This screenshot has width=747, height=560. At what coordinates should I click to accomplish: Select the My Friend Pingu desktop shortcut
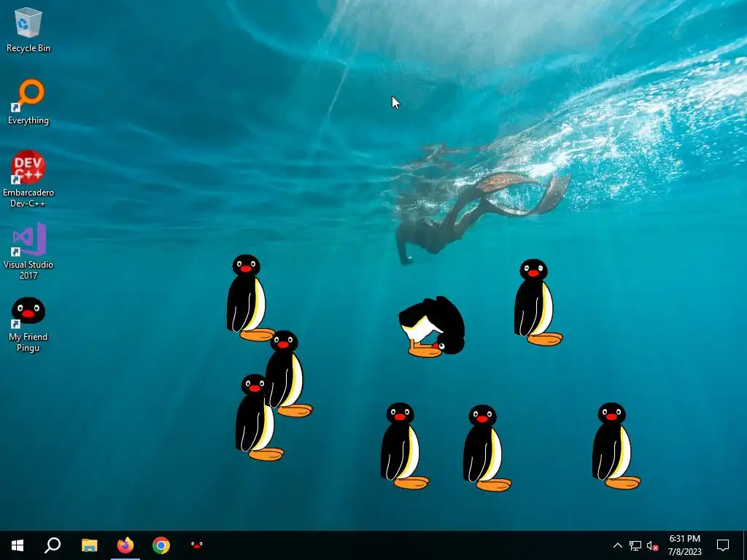click(28, 324)
